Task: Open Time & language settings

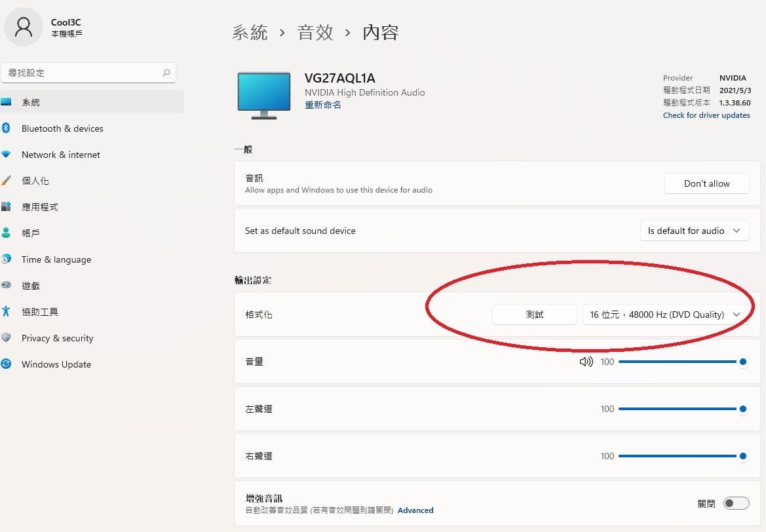Action: [92, 259]
